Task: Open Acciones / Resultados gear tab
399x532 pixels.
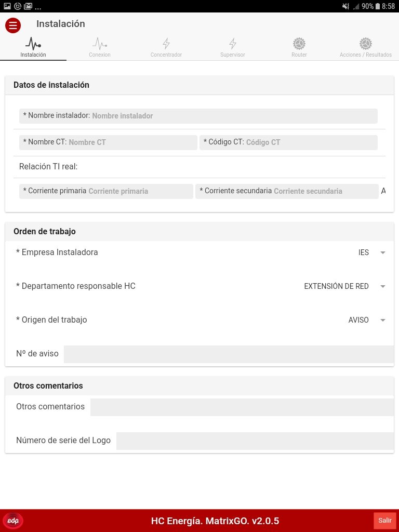Action: 366,47
